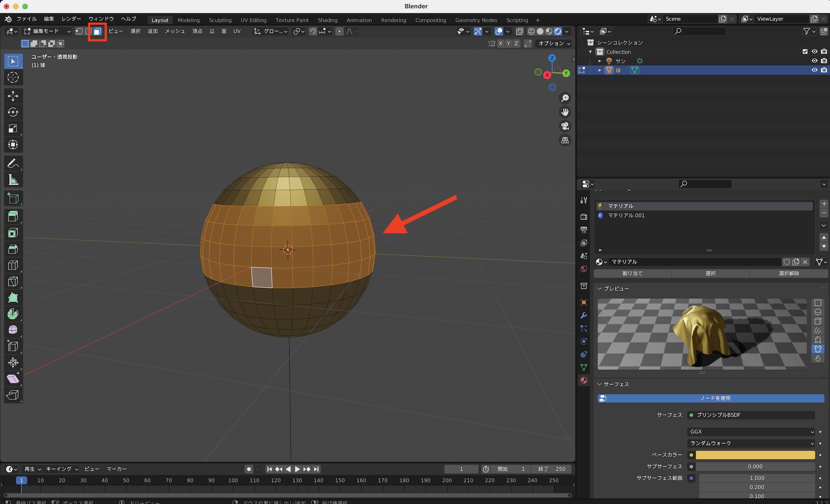Open the メッシュ menu
The height and width of the screenshot is (504, 830).
coord(175,31)
